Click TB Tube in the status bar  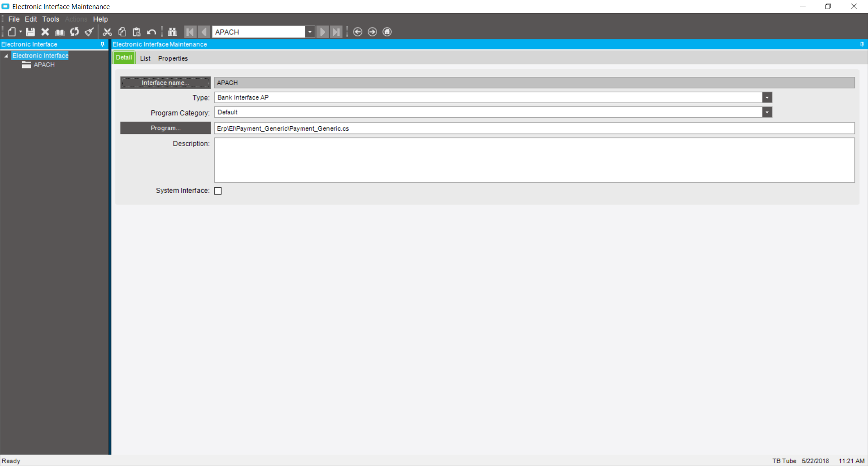point(784,461)
